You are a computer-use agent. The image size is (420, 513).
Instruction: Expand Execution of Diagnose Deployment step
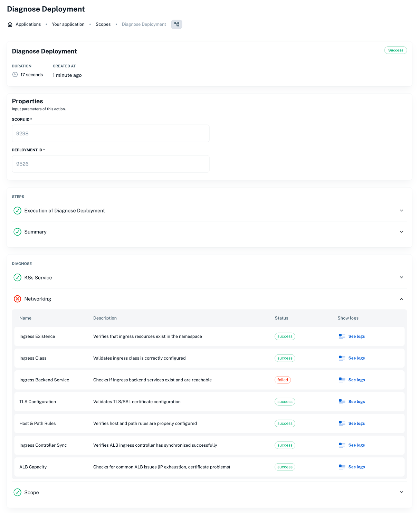[401, 211]
